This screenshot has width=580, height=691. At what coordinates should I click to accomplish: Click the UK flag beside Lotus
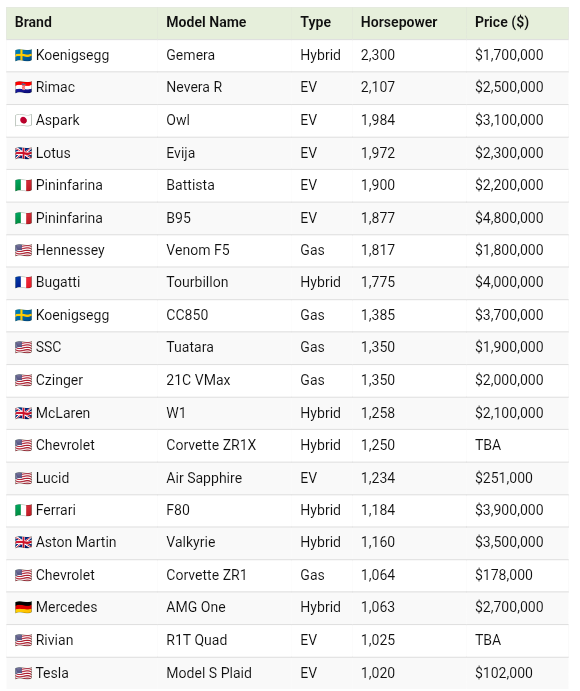[23, 153]
